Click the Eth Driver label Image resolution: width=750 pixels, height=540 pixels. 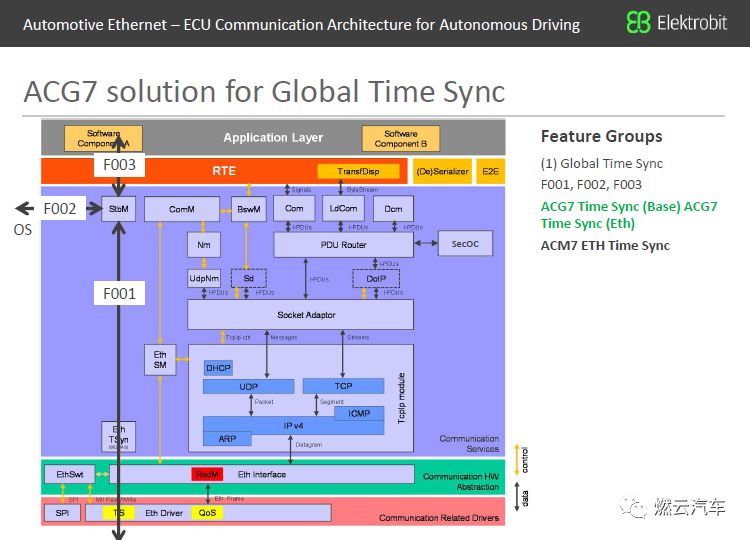164,513
